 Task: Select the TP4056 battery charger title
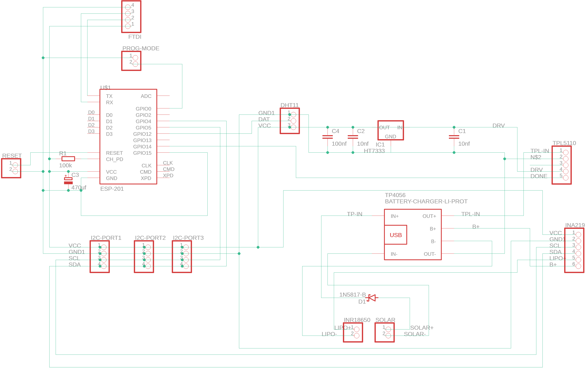tap(395, 195)
